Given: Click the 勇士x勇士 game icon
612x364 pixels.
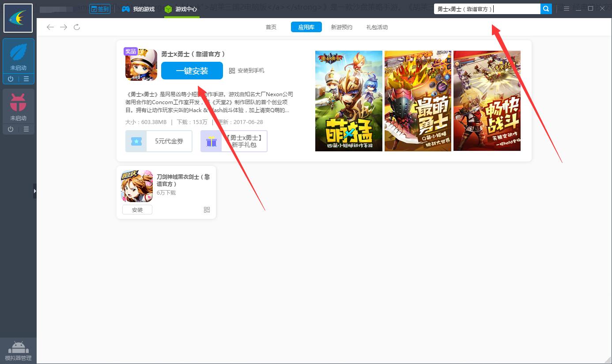Looking at the screenshot, I should tap(141, 64).
